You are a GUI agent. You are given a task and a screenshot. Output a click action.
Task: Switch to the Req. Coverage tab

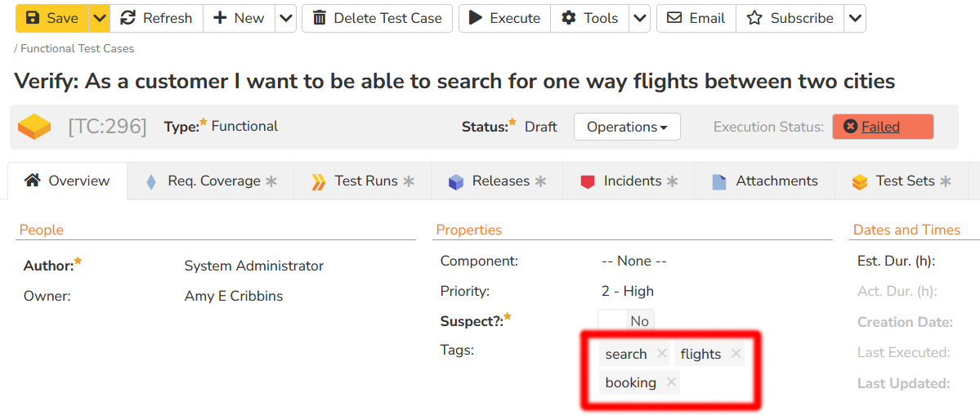[211, 181]
